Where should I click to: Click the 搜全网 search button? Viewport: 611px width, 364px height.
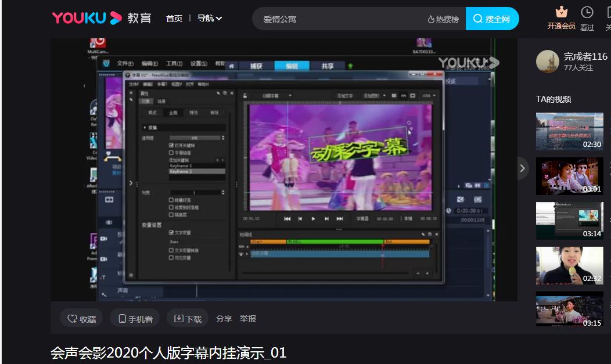[492, 19]
